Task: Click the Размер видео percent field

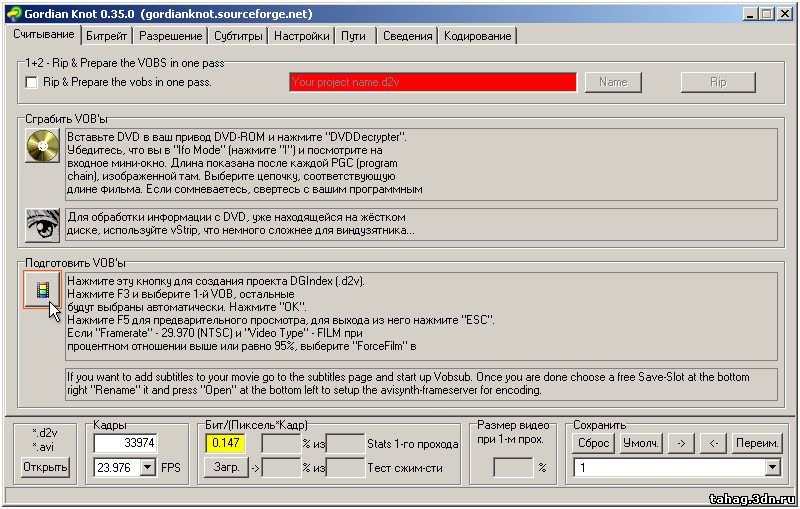Action: tap(513, 467)
